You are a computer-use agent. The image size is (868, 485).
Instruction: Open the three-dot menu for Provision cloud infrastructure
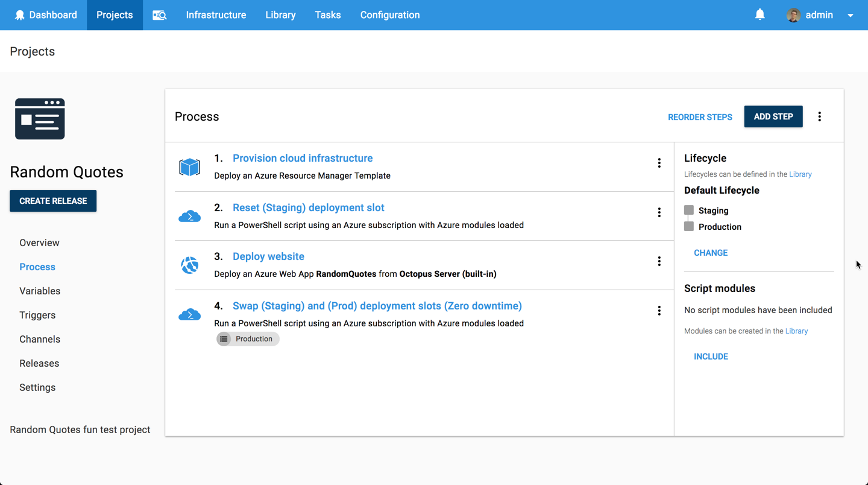(x=659, y=163)
